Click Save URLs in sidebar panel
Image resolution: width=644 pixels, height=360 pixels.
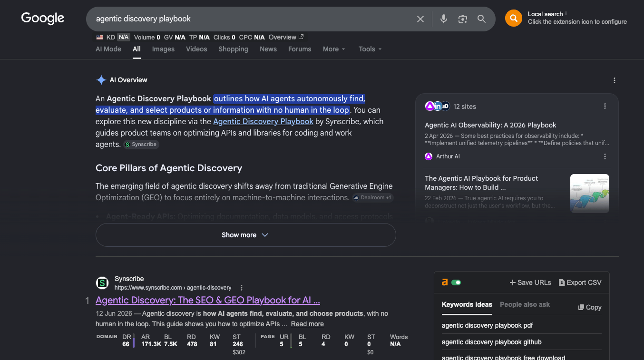click(530, 282)
